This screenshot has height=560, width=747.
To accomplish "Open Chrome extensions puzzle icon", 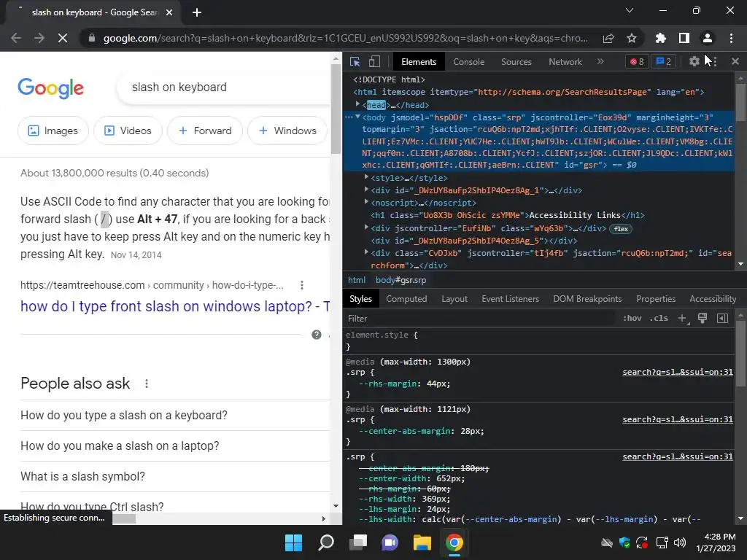I will point(660,38).
